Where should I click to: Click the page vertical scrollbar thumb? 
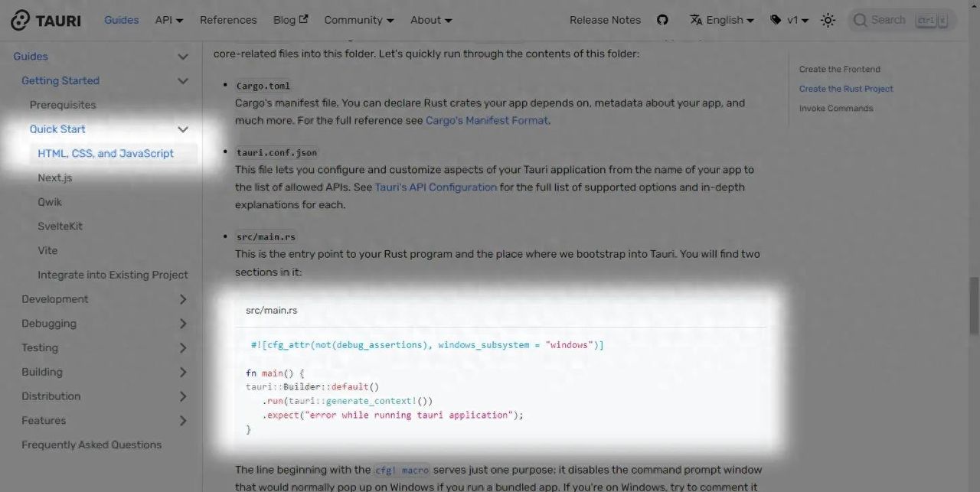point(974,306)
